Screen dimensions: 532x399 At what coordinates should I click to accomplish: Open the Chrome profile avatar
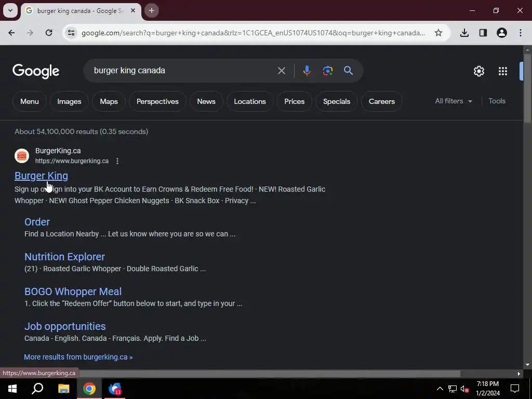click(x=502, y=33)
